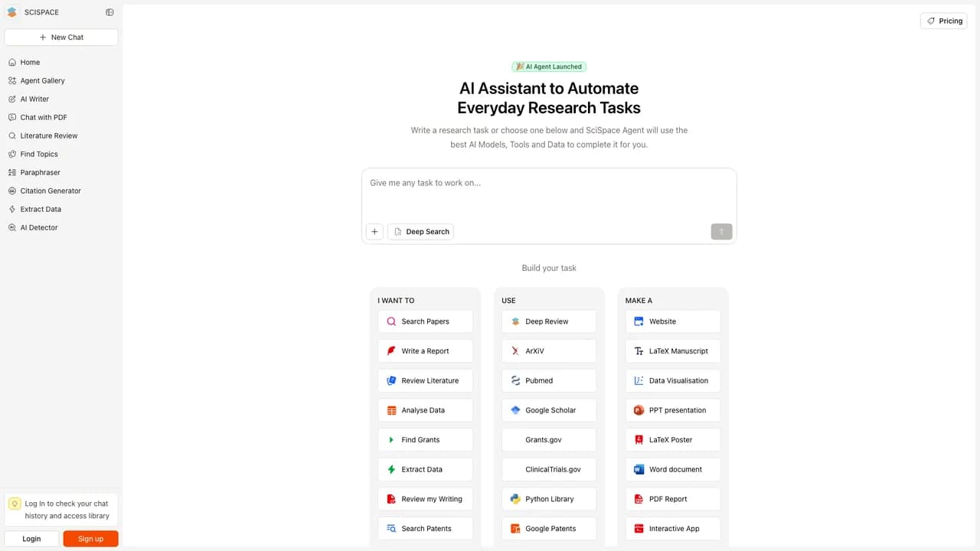Select Pubmed as a source
980x551 pixels.
pyautogui.click(x=549, y=380)
